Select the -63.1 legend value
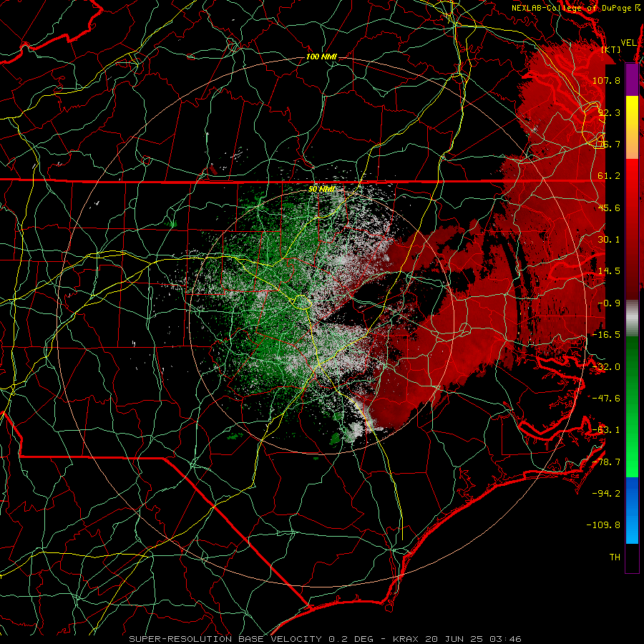This screenshot has height=644, width=644. coord(606,430)
